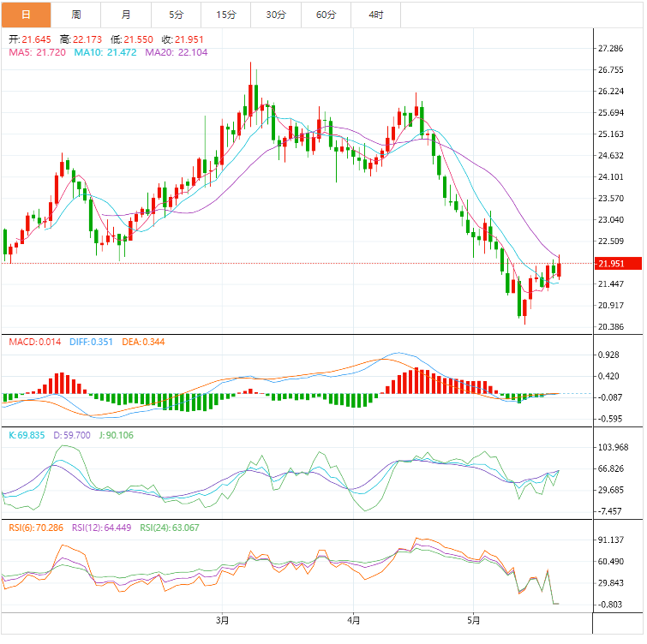Click the J value in KDJ panel

[x=117, y=435]
